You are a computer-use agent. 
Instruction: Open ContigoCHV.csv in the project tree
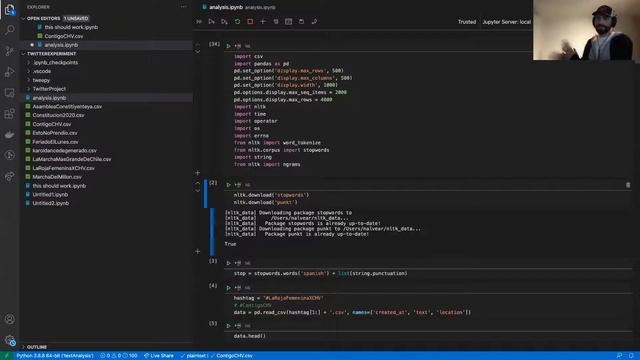click(x=51, y=124)
